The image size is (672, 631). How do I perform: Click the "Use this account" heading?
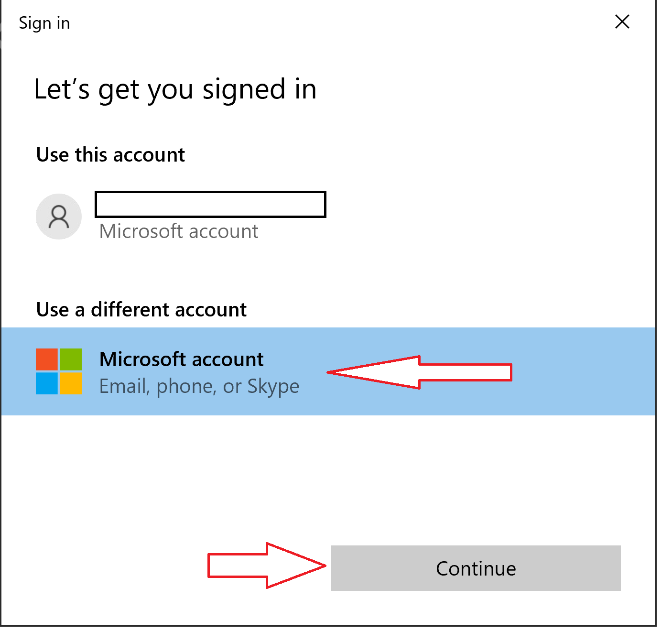coord(110,155)
